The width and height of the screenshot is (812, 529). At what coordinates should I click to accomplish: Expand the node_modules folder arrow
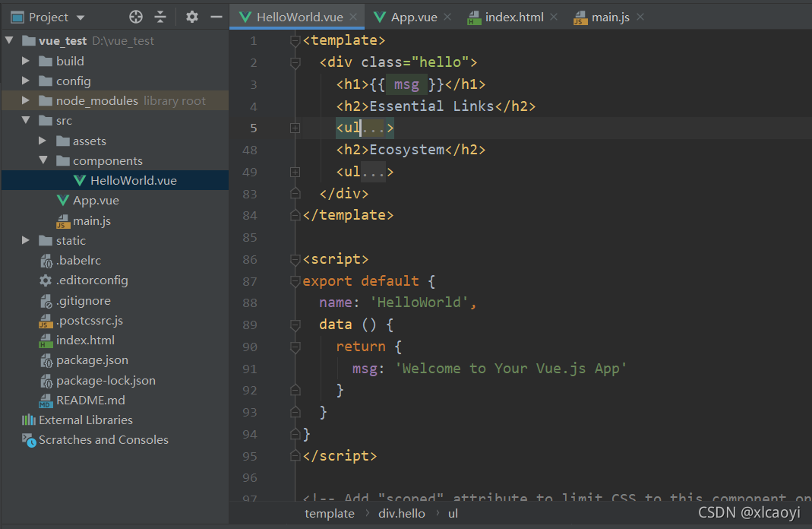25,100
